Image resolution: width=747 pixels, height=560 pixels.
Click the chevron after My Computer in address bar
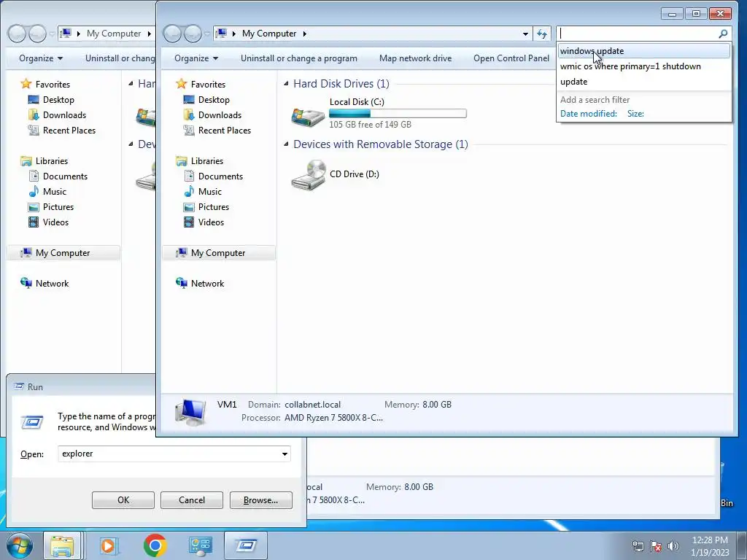click(304, 34)
